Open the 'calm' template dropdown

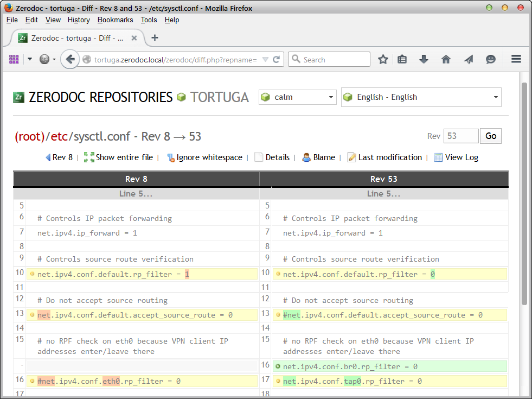pos(297,97)
